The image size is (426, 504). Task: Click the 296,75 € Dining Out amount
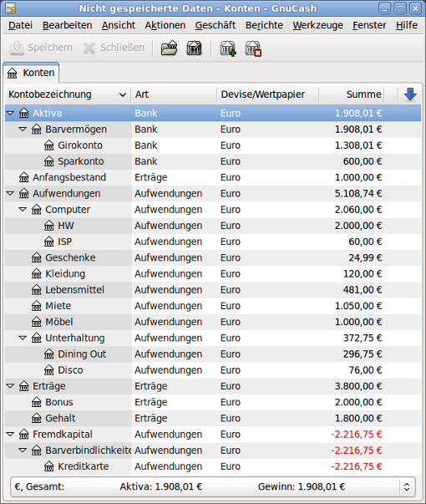(x=363, y=354)
